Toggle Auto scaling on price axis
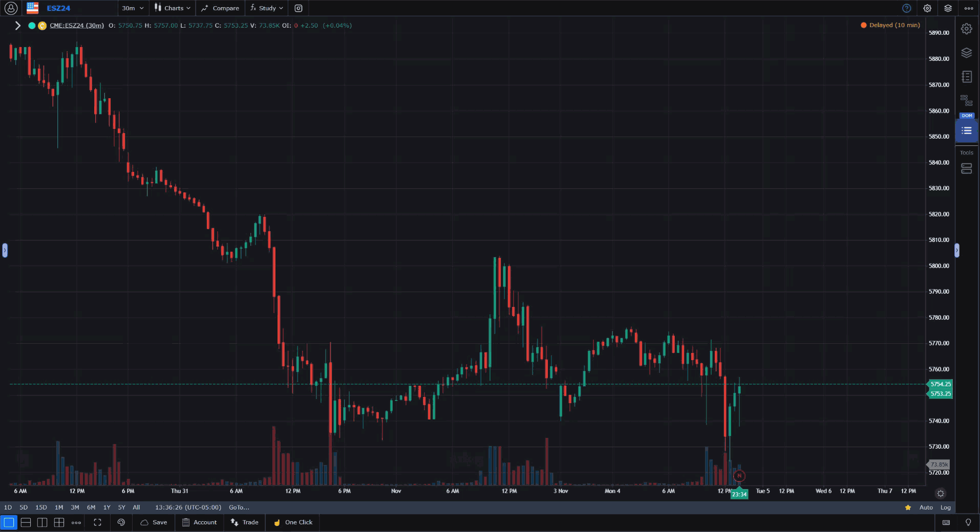The height and width of the screenshot is (532, 980). pos(926,507)
